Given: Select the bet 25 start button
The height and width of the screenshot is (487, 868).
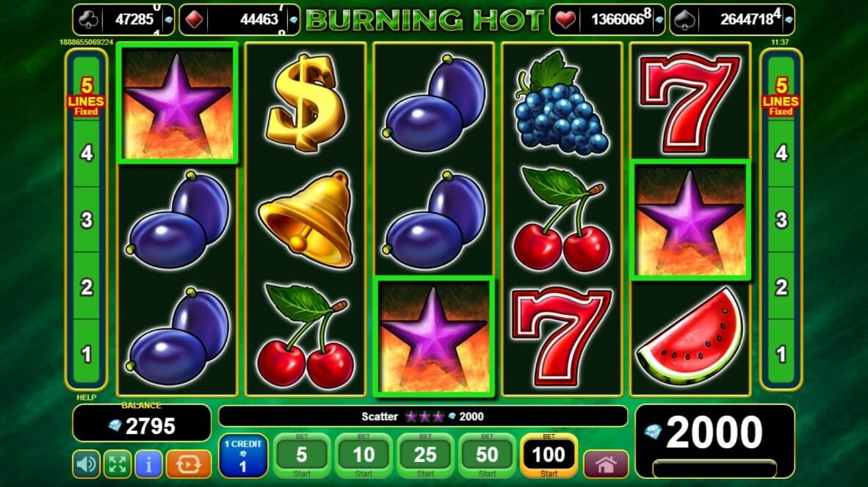Looking at the screenshot, I should 425,456.
